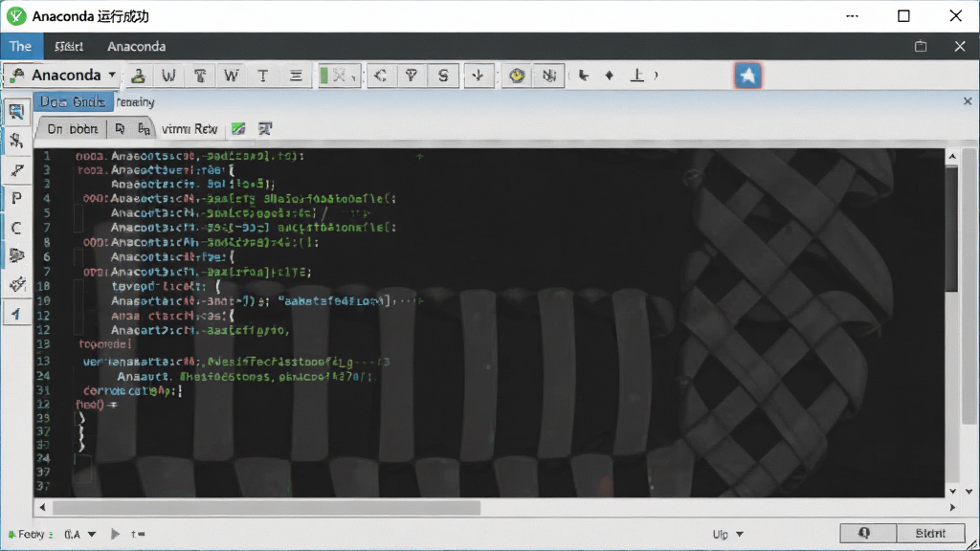Screen dimensions: 980x551
Task: Click the funnel-shaped toolbar icon
Action: pyautogui.click(x=412, y=76)
